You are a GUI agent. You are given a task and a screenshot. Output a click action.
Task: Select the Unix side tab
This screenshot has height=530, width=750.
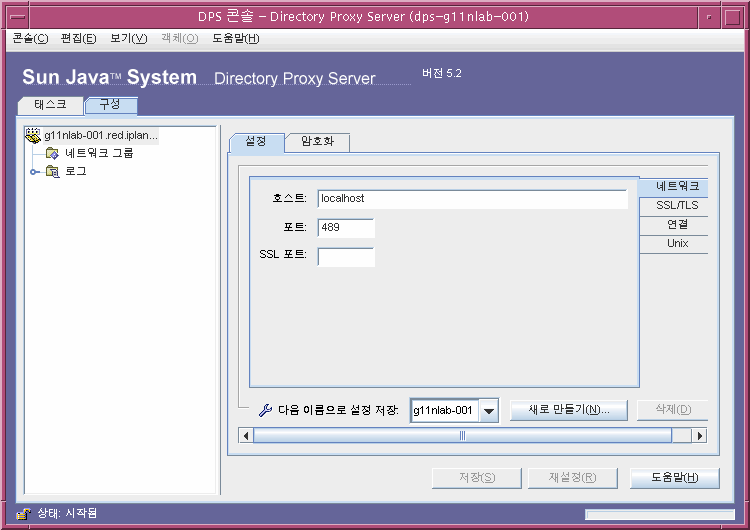pos(674,244)
